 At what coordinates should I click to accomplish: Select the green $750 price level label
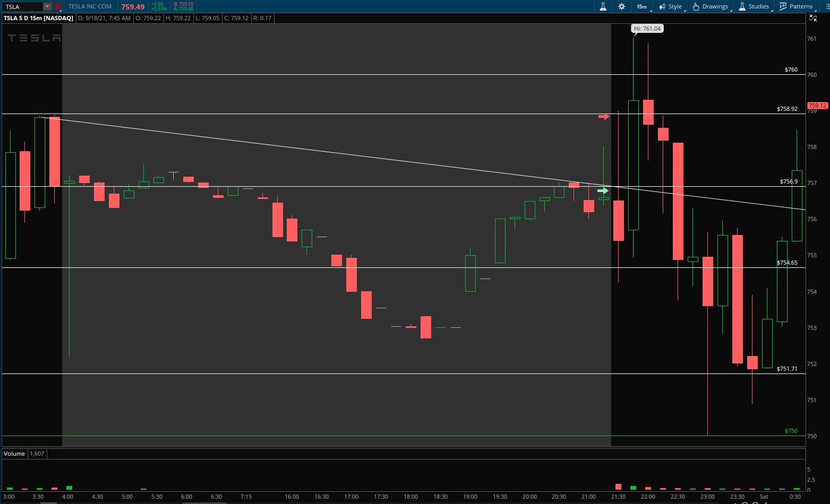(791, 431)
